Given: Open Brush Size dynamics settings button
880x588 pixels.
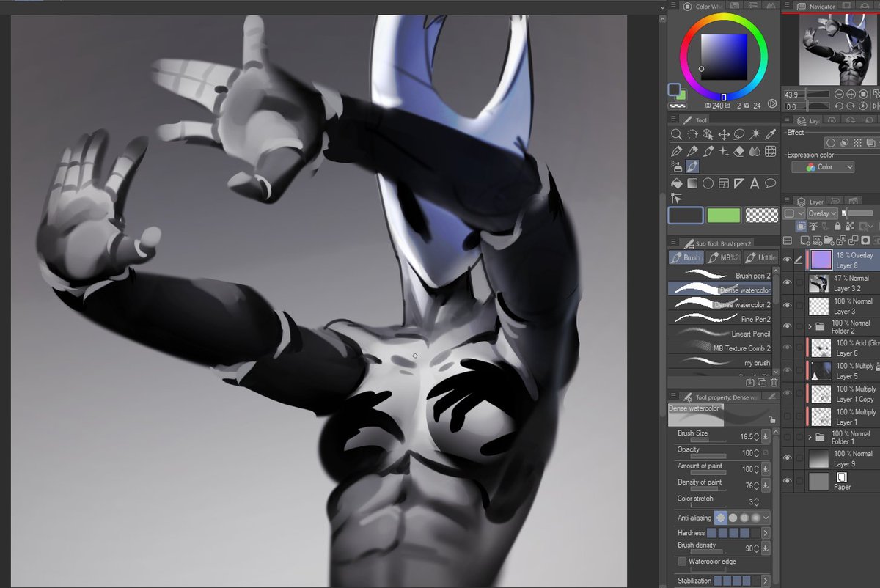Looking at the screenshot, I should coord(766,436).
